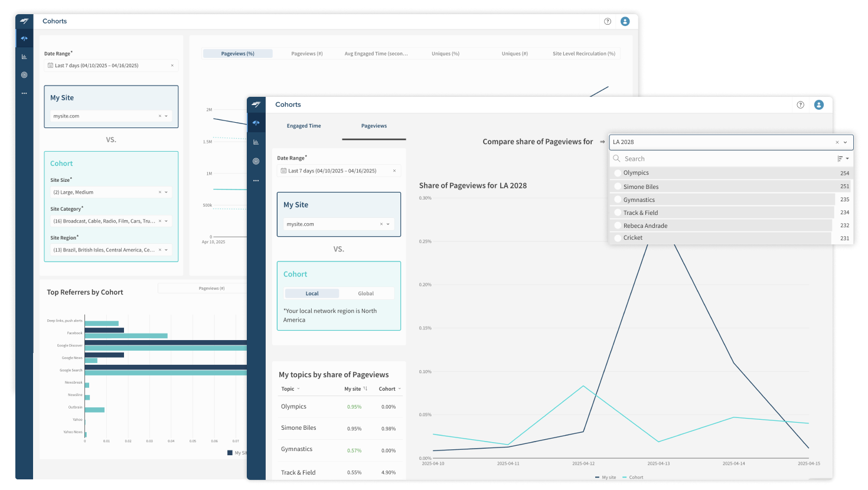Open the bar chart icon in the front window sidebar
Viewport: 868px width, 490px height.
[256, 142]
